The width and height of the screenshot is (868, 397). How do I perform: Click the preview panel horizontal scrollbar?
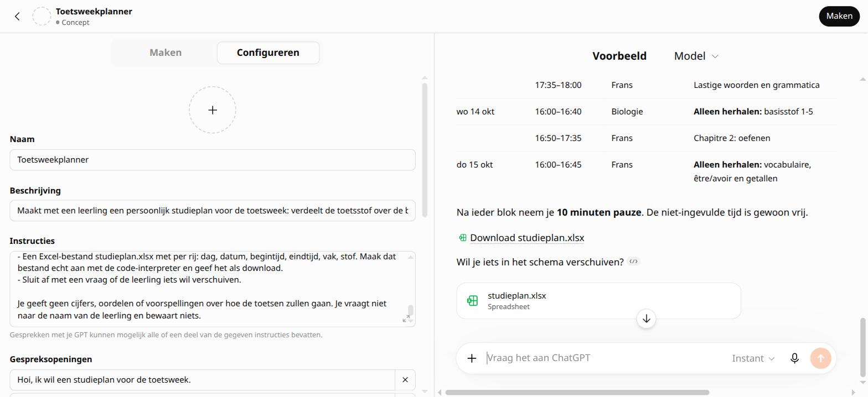click(577, 393)
